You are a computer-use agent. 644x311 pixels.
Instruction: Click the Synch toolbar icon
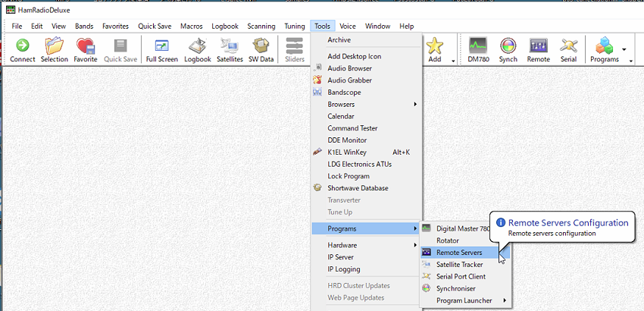(508, 50)
